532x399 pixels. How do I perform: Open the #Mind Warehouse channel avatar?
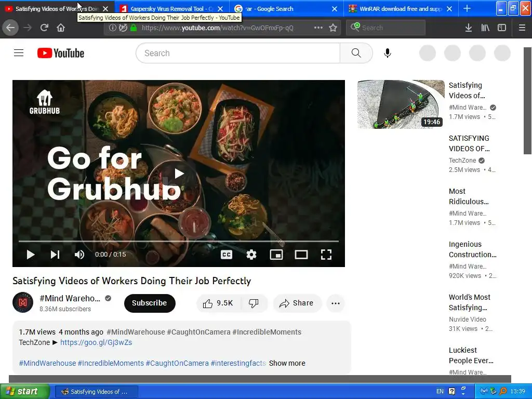coord(23,302)
